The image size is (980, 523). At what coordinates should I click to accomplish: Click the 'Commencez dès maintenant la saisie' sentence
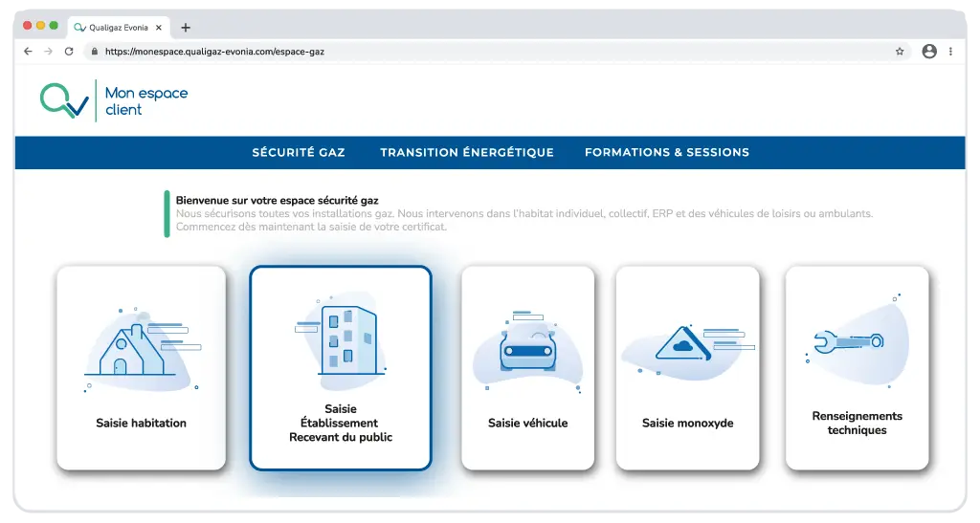coord(311,227)
